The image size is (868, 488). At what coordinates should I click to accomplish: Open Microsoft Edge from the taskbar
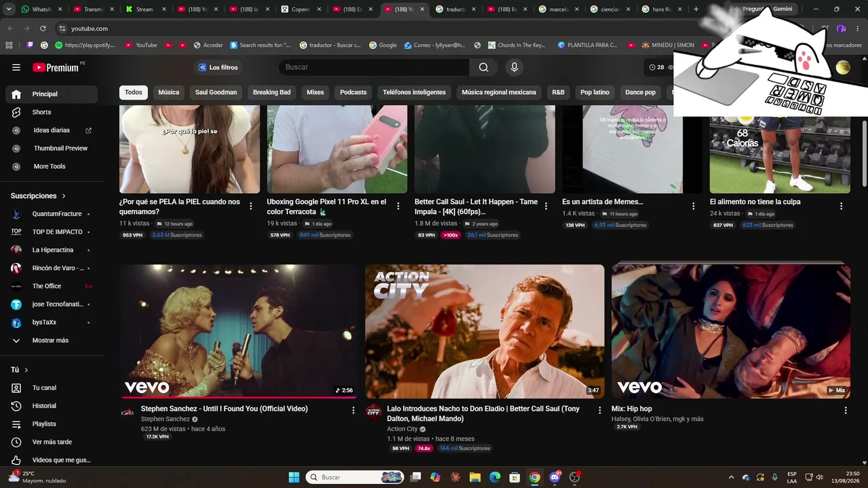click(x=495, y=477)
